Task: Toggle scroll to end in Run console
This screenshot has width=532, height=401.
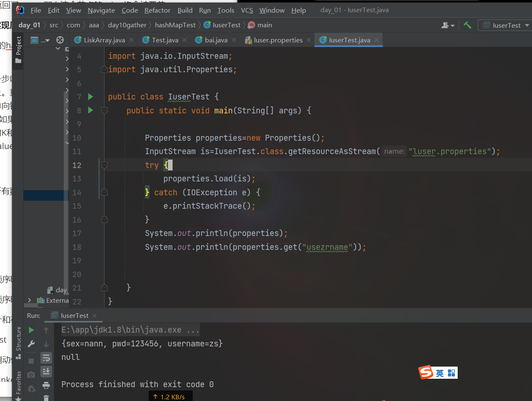Action: pos(46,371)
